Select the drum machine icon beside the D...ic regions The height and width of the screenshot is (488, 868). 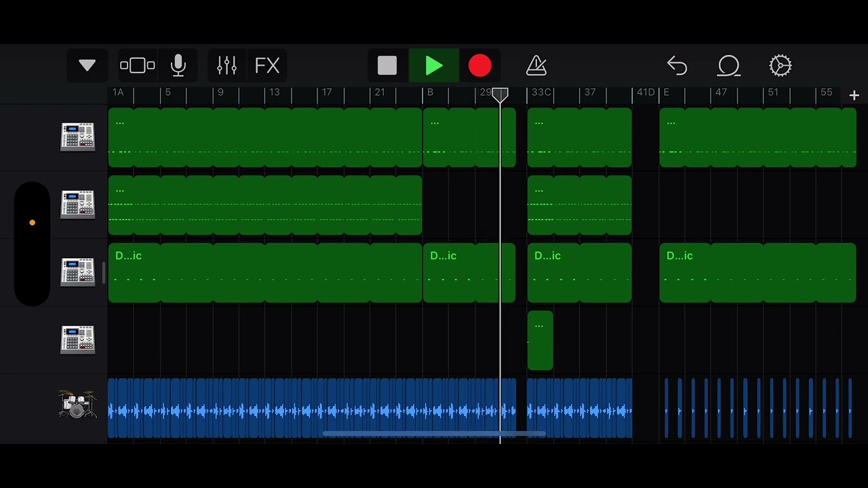point(78,272)
